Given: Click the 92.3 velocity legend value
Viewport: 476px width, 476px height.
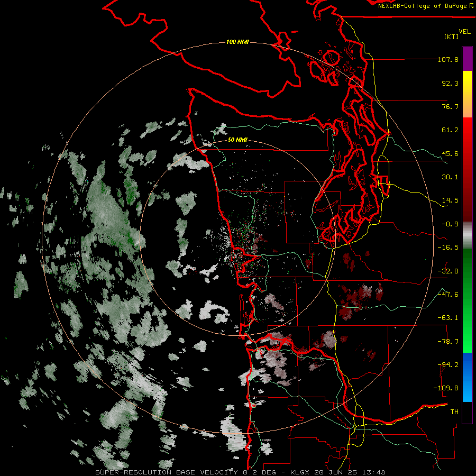Looking at the screenshot, I should tap(450, 83).
